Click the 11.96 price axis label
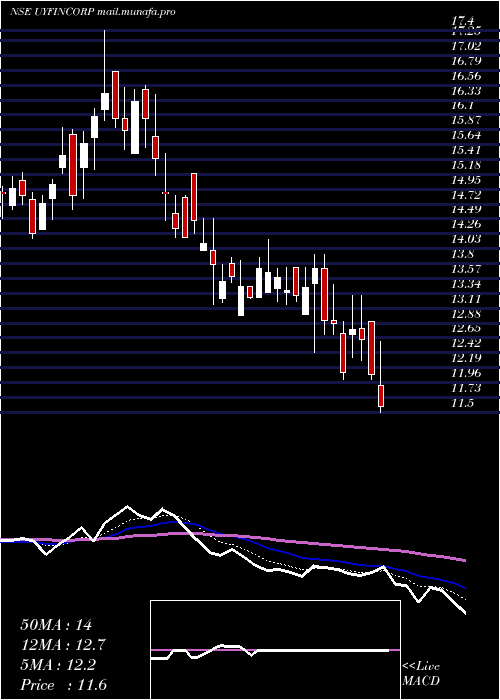Image resolution: width=500 pixels, height=700 pixels. point(466,373)
